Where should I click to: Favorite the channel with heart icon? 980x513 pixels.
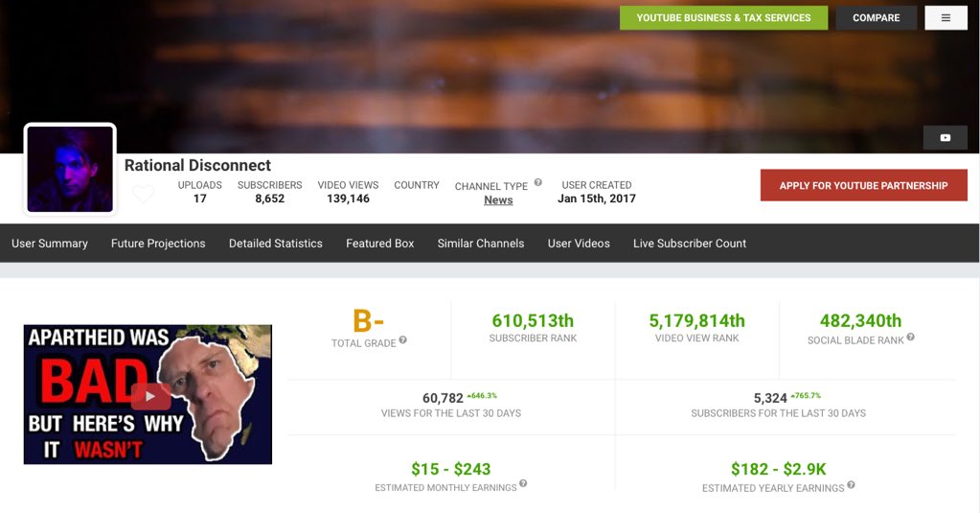coord(143,195)
